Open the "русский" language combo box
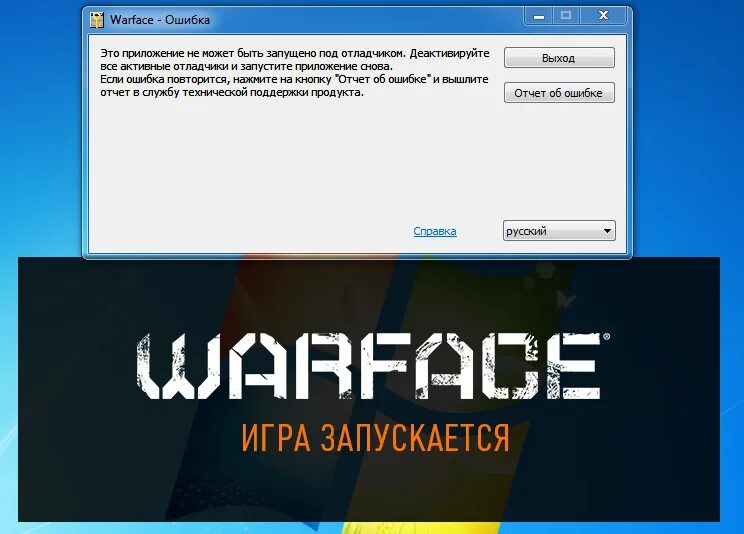Screen dimensions: 744x534 (x=559, y=231)
